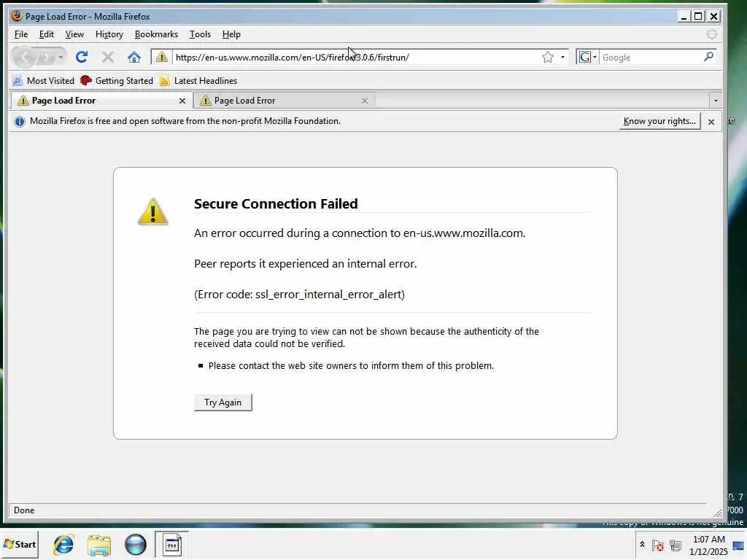Click the blue globe taskbar icon

pos(135,545)
